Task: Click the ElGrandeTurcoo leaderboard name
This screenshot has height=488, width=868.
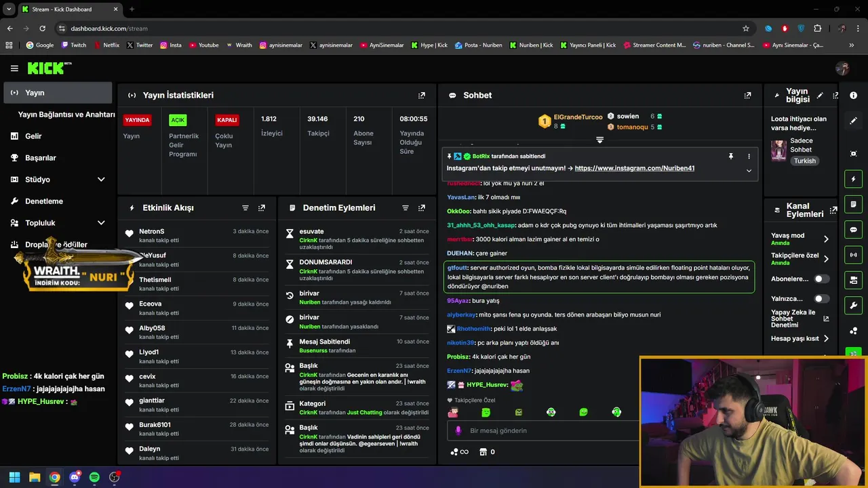Action: [x=578, y=117]
